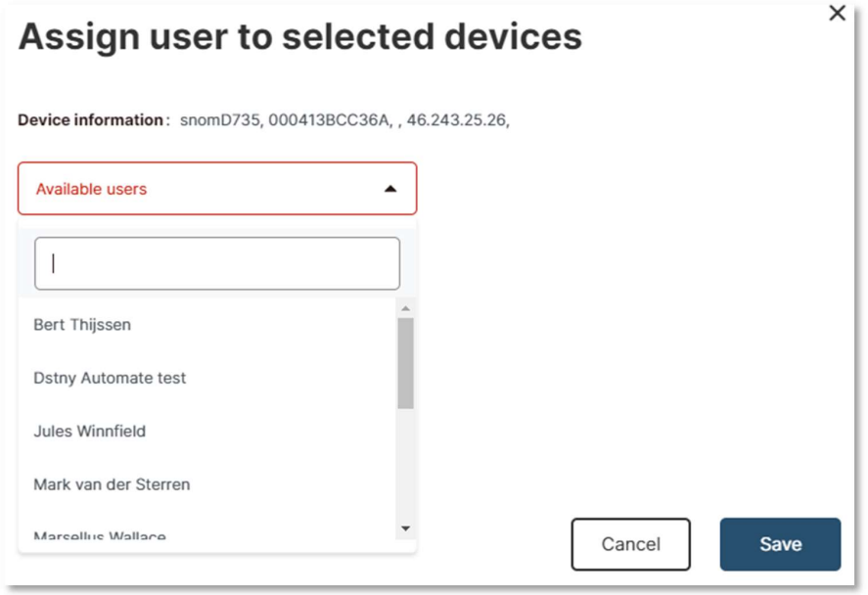
Task: Click the user list scrollbar thumb
Action: 405,363
